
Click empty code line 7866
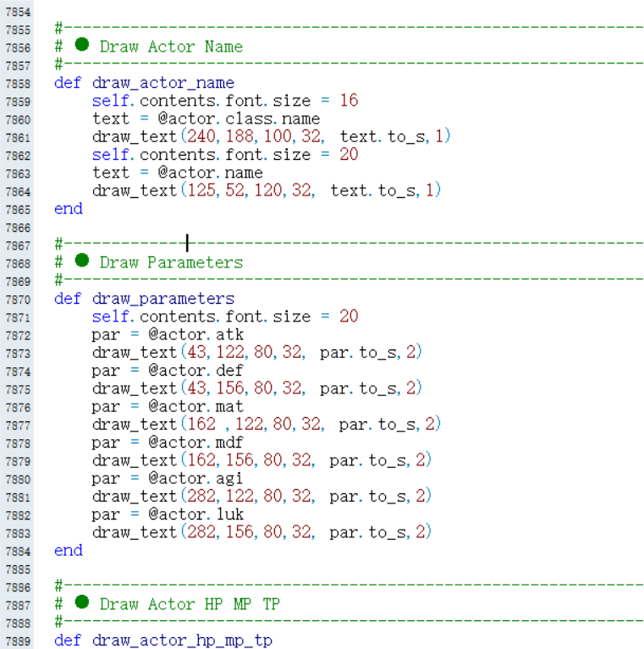coord(339,228)
